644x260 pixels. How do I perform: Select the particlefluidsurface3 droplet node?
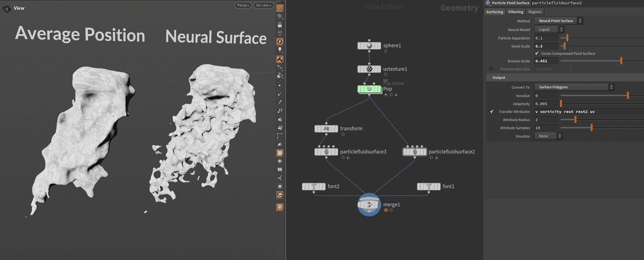(326, 152)
